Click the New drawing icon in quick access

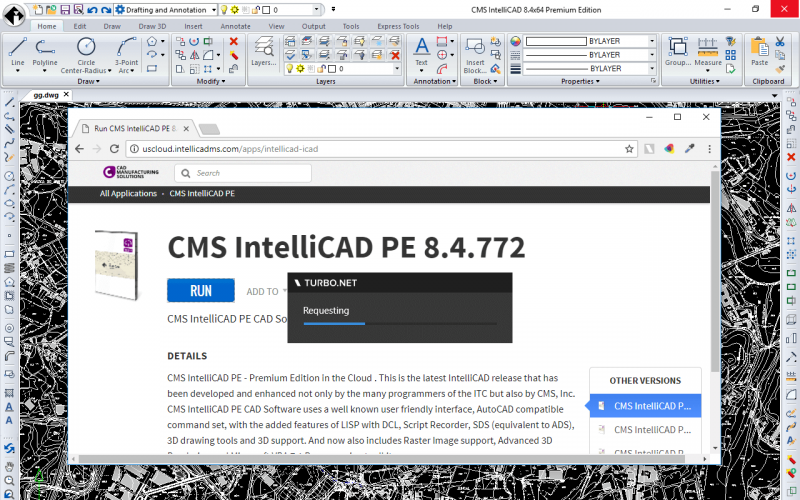[x=38, y=9]
